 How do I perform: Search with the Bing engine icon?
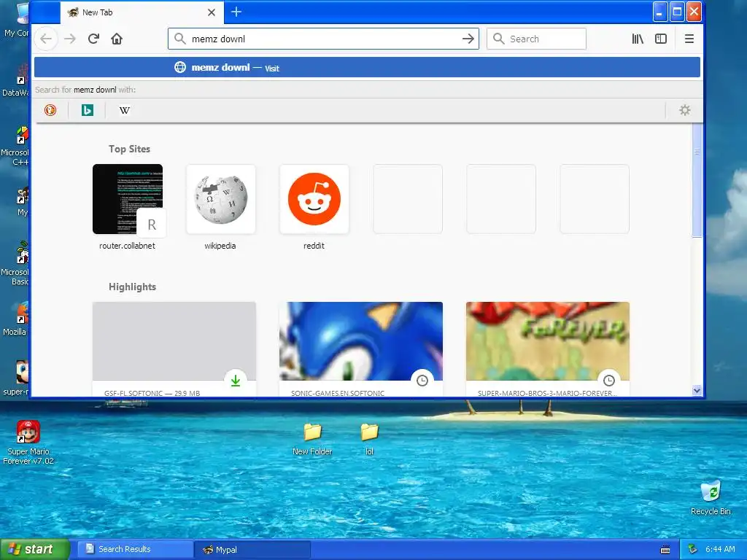coord(88,111)
